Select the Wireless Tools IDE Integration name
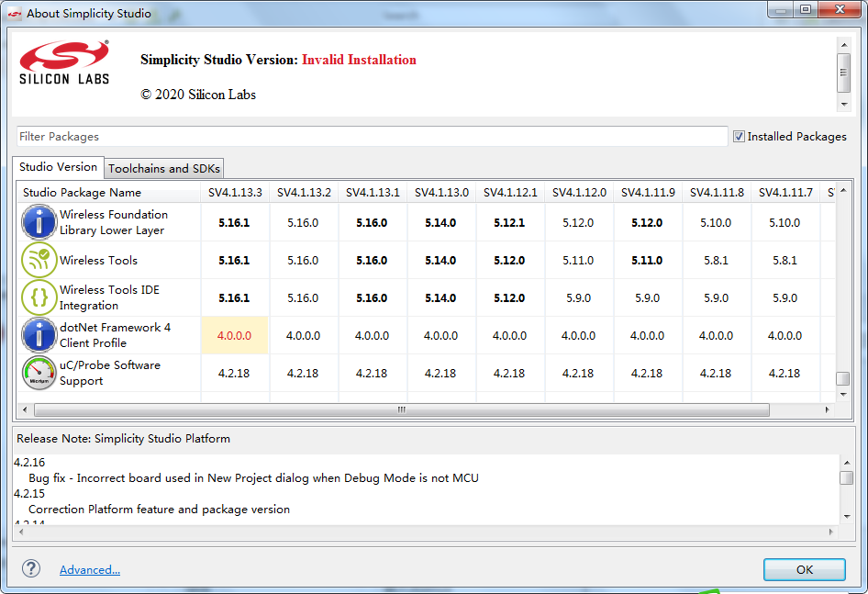Screen dimensions: 868x594 pyautogui.click(x=109, y=297)
